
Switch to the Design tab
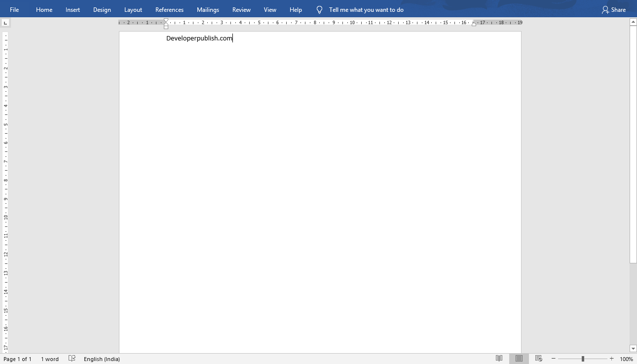coord(102,9)
